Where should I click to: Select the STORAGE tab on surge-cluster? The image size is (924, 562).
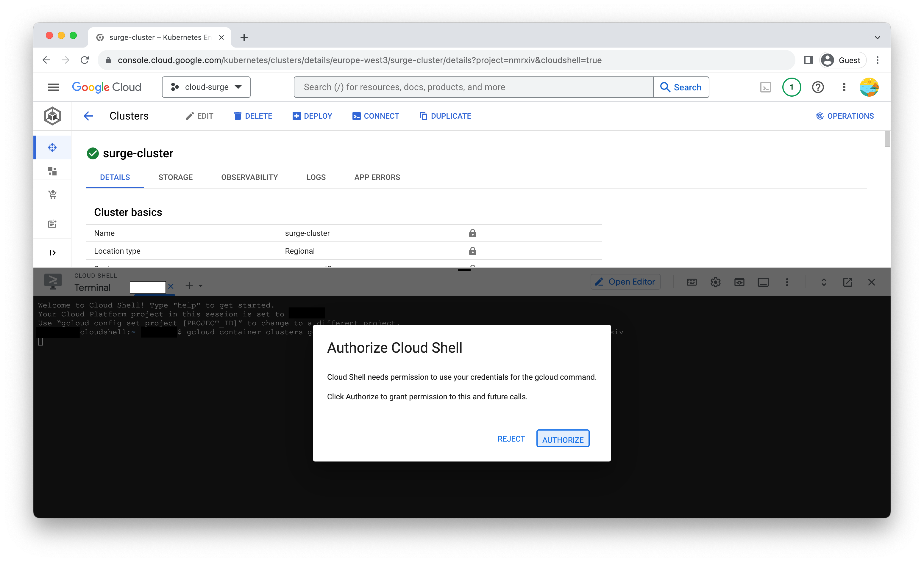(x=175, y=177)
